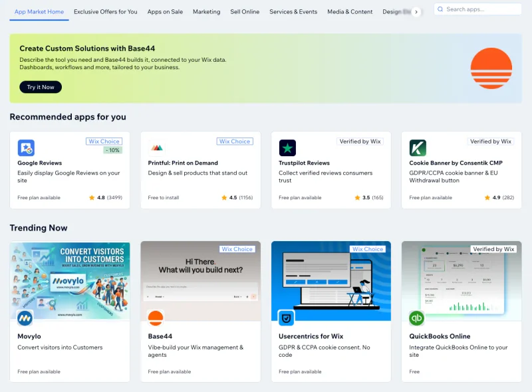Click 'Integrate QuickBooks Online to your site' text
The image size is (532, 392).
(x=458, y=351)
